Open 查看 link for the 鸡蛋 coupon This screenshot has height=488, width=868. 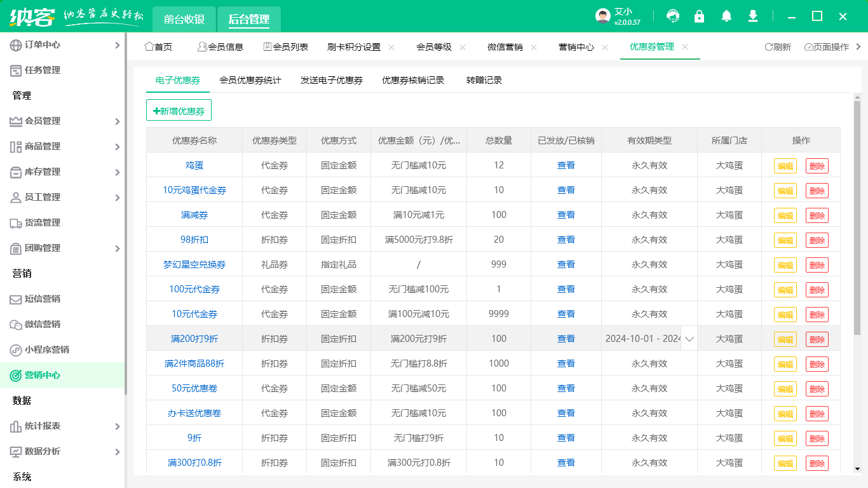(x=565, y=165)
